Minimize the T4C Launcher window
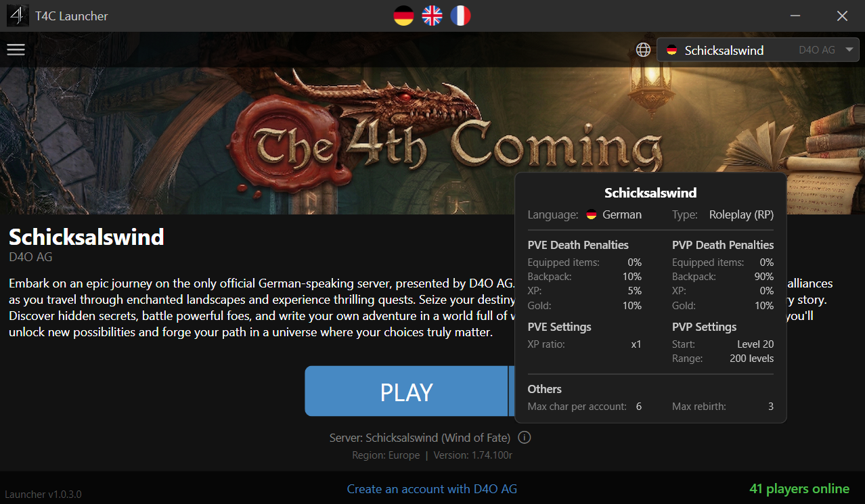865x504 pixels. click(795, 16)
